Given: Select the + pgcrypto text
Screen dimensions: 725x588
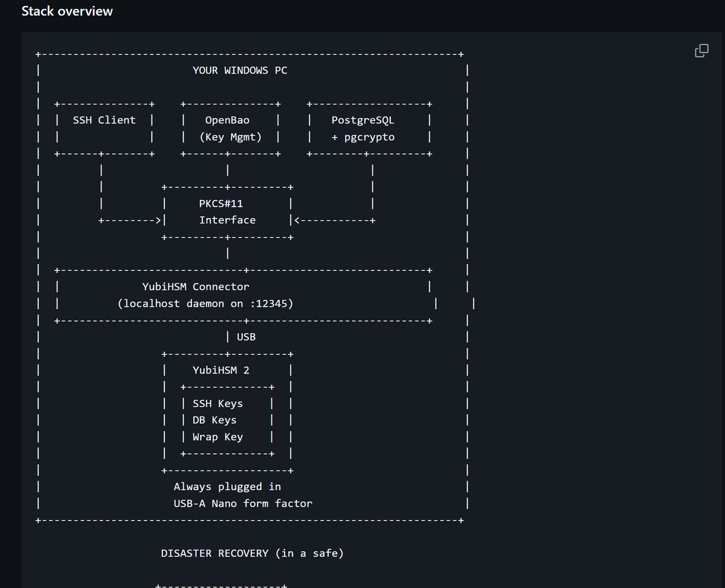Looking at the screenshot, I should [x=362, y=137].
